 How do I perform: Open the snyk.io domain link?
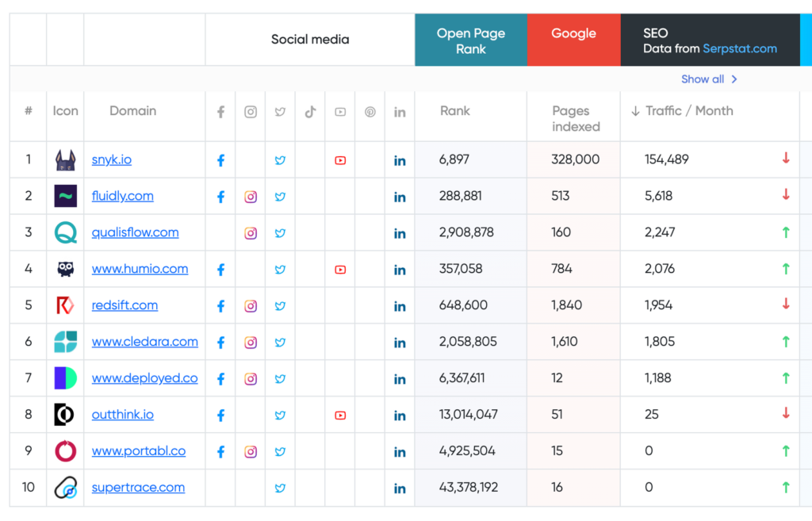click(x=111, y=159)
